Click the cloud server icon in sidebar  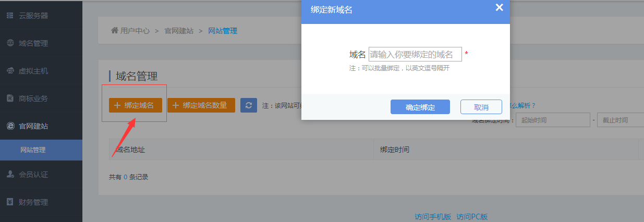coord(10,16)
